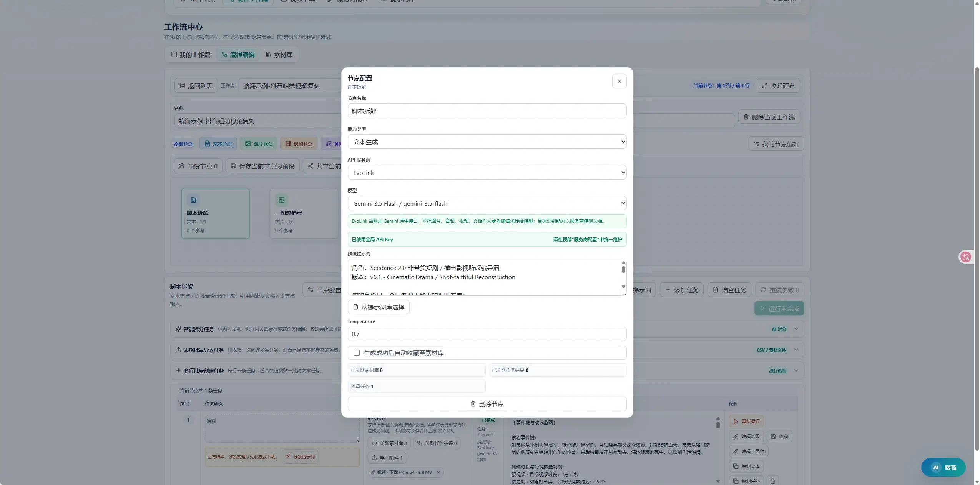Click the 收起画布 collapse canvas button
Screen dimensions: 980x485
tap(778, 86)
